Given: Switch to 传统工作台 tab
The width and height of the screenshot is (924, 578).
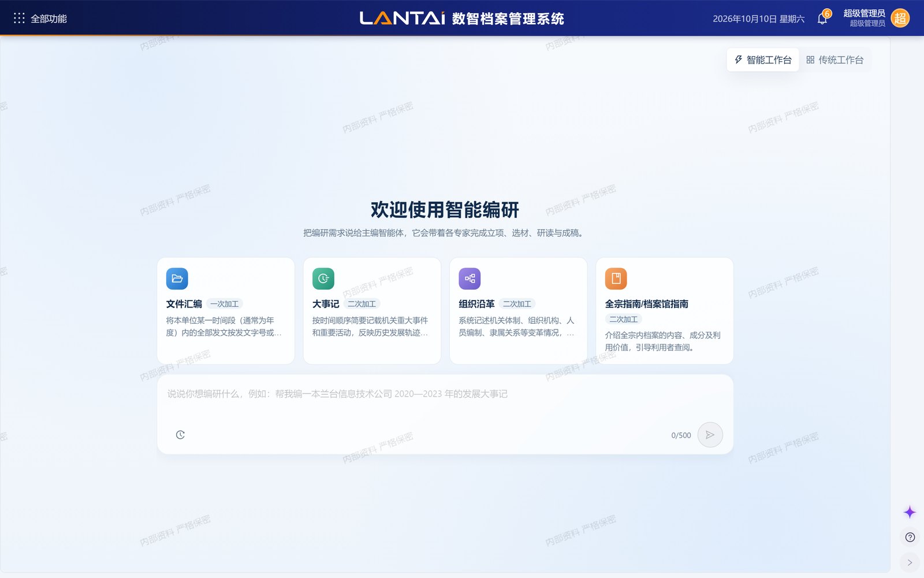Looking at the screenshot, I should click(x=835, y=60).
